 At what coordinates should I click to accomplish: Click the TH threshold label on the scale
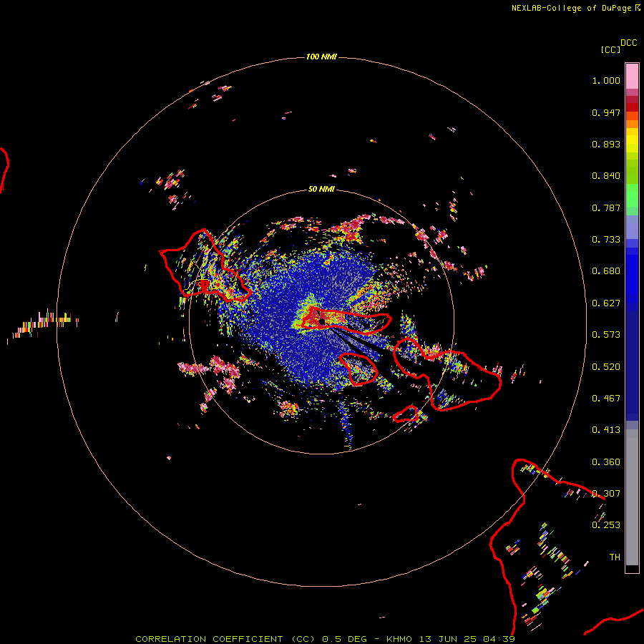coord(615,557)
